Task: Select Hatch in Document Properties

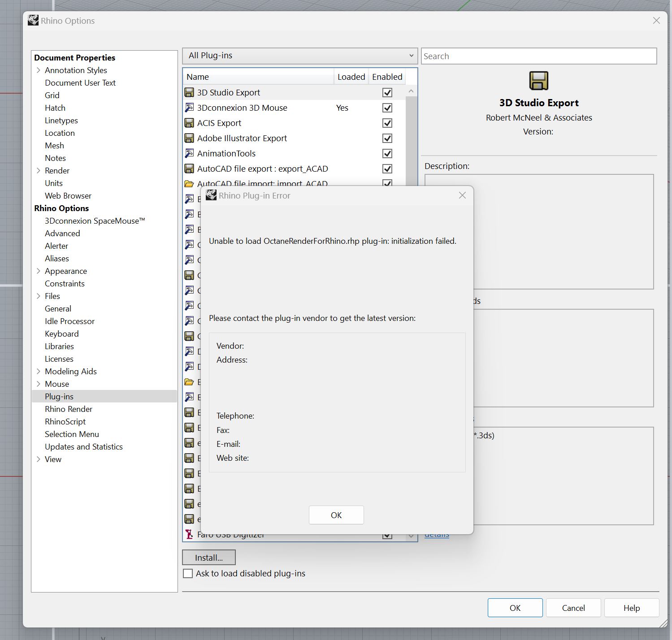Action: 55,108
